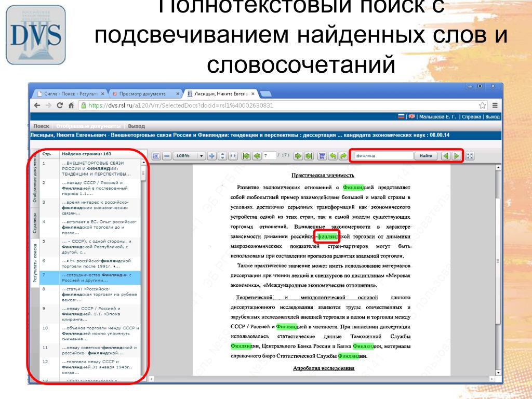Click the shopping cart order icon
The image size is (532, 399).
click(322, 156)
